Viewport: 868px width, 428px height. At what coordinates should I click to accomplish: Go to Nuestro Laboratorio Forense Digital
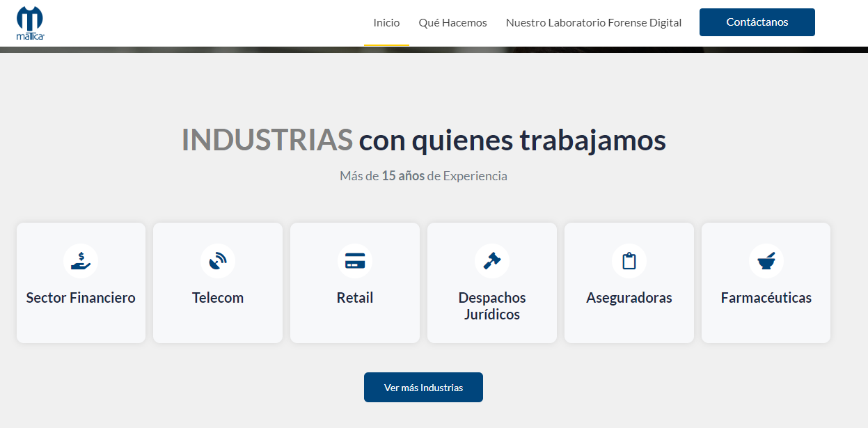click(594, 22)
